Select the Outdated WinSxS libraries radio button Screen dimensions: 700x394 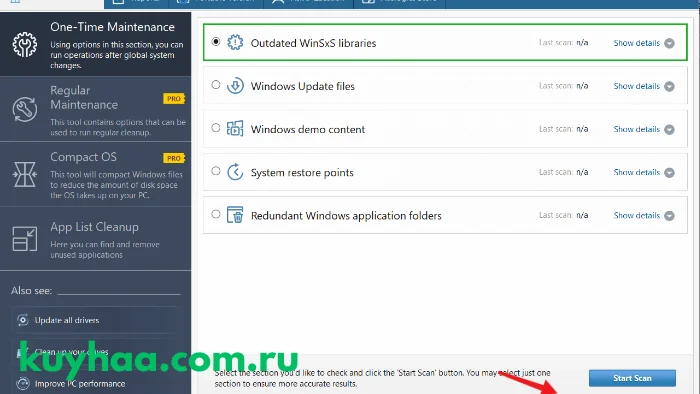[216, 41]
